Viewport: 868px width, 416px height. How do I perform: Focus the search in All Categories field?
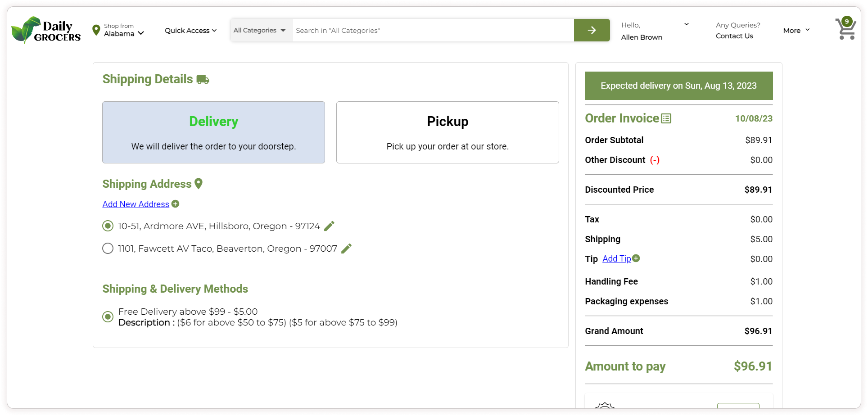click(432, 30)
